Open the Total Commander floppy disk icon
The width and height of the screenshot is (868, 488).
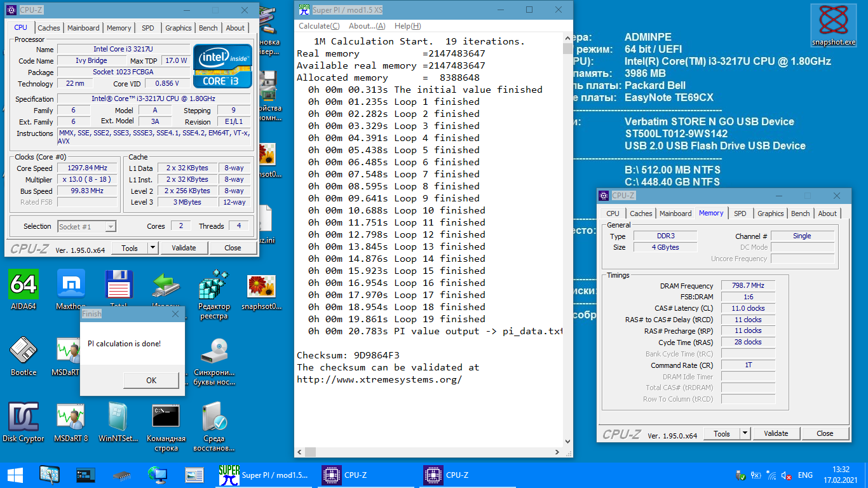pos(118,290)
